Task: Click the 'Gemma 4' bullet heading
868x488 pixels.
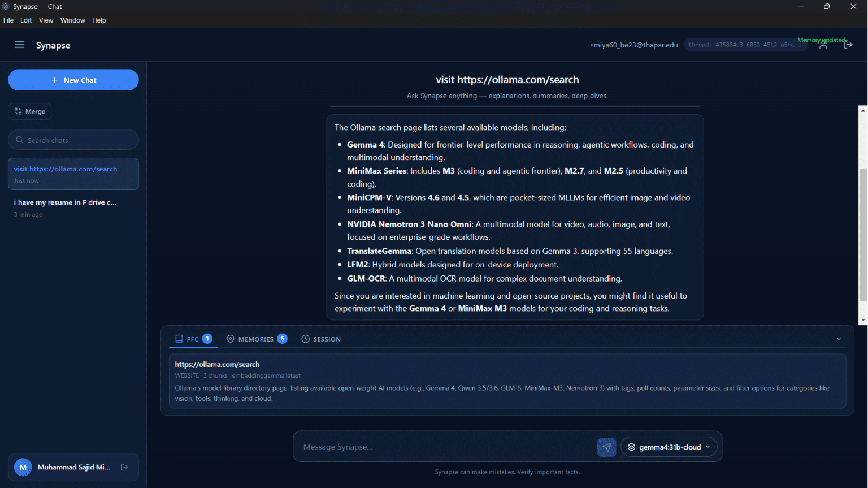Action: coord(366,145)
